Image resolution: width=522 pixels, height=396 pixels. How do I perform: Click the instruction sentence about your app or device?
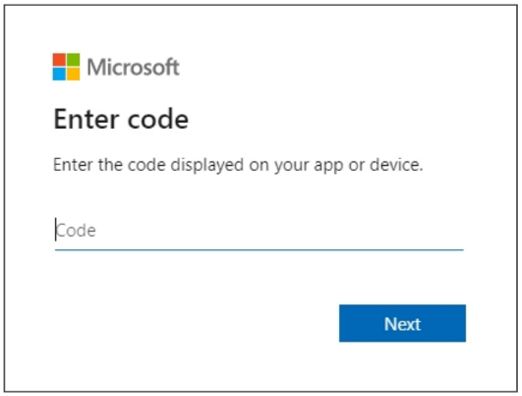[238, 165]
